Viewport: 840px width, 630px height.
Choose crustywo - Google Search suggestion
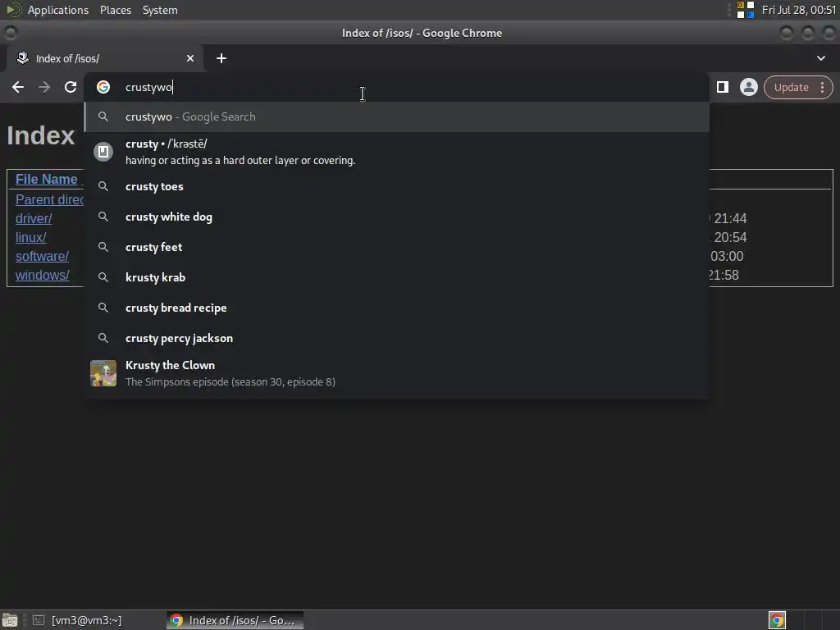tap(396, 116)
